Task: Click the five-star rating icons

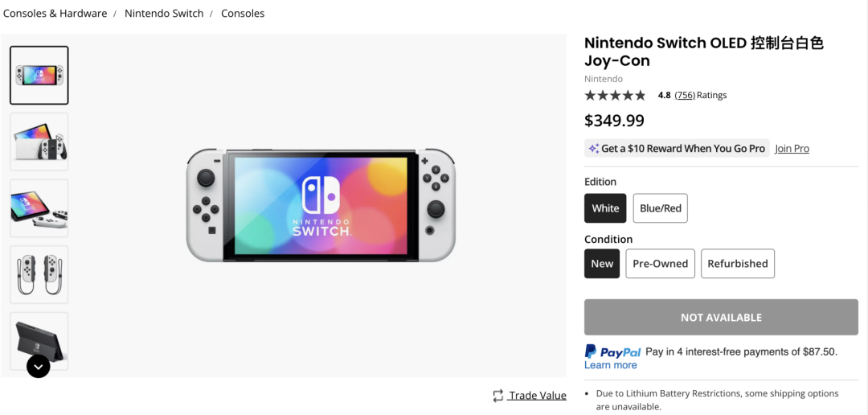Action: click(x=615, y=95)
